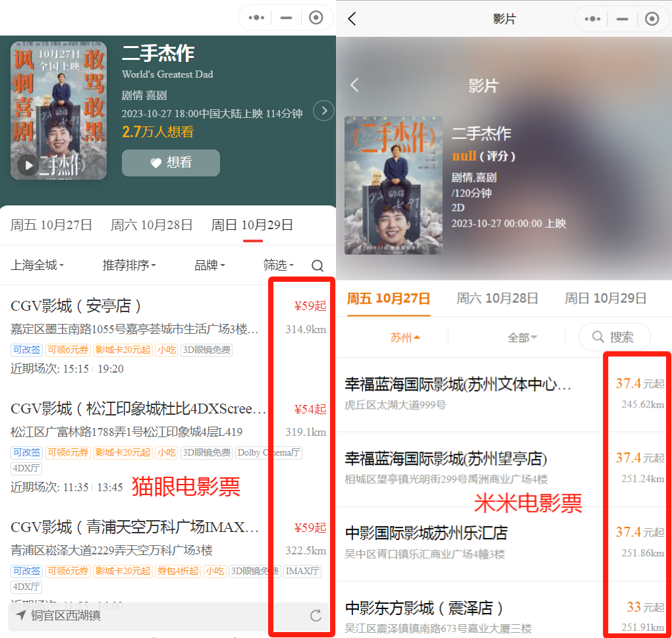Click 影城卡20元起 tag under CGV安亭店

(x=123, y=350)
